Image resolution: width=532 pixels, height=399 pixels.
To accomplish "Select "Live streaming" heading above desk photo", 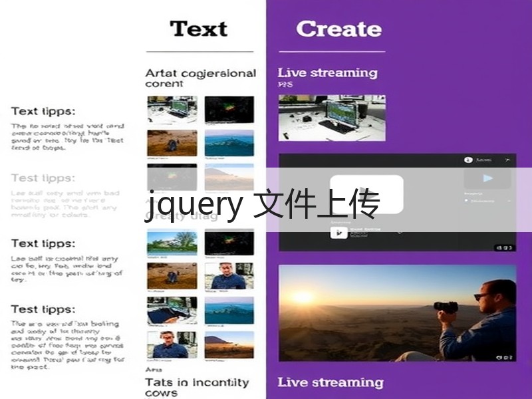I will (327, 72).
